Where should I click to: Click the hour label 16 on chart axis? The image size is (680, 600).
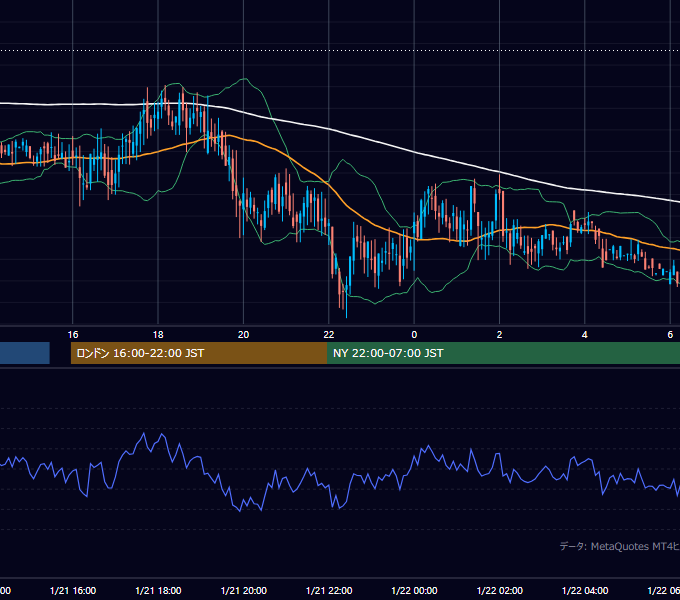73,335
